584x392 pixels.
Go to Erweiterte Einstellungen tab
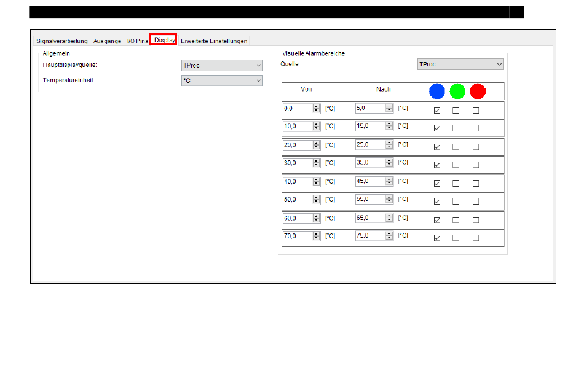click(214, 41)
